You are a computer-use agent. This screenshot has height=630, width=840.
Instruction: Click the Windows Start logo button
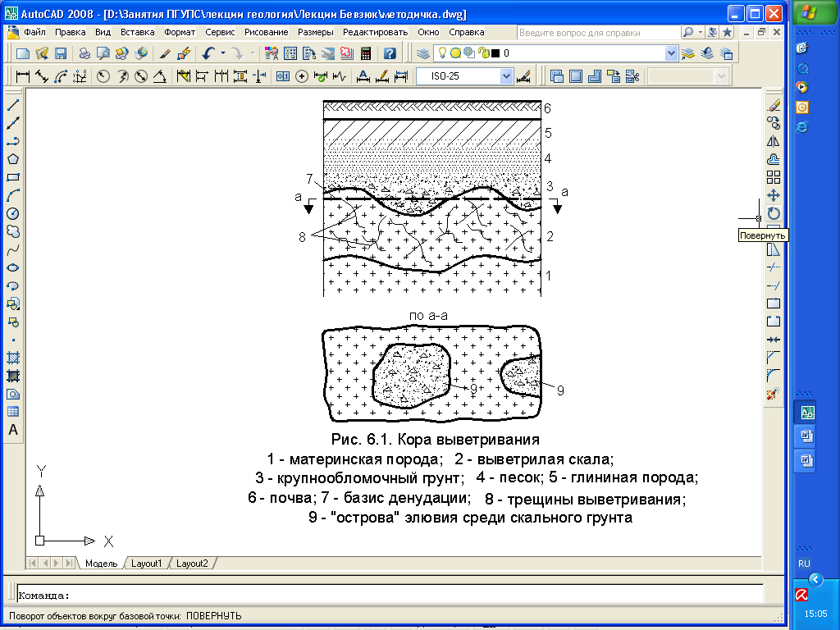[x=816, y=11]
